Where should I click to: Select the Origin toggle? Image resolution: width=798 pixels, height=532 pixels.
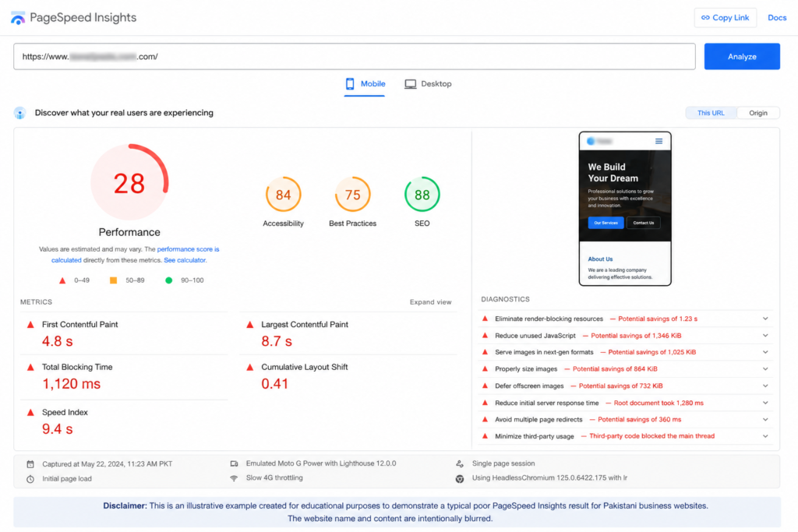coord(757,113)
